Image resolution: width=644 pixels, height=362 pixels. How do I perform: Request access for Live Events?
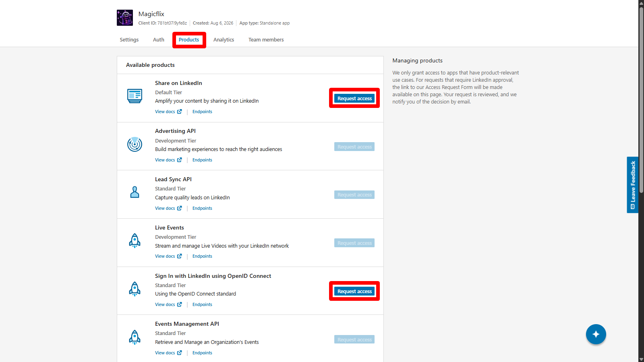click(x=354, y=243)
